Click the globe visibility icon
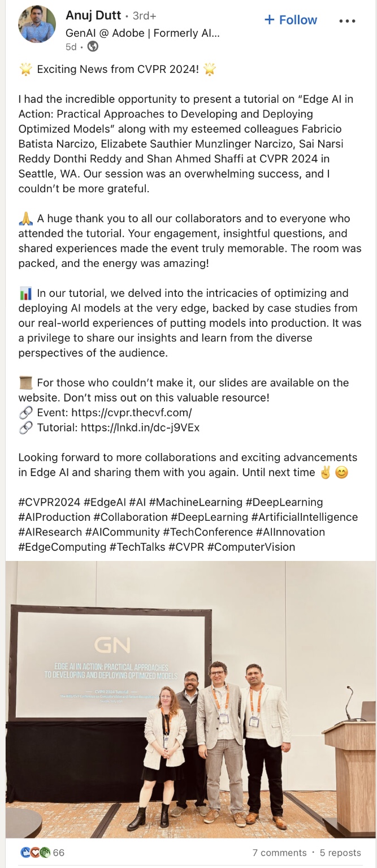This screenshot has width=377, height=868. click(x=93, y=47)
